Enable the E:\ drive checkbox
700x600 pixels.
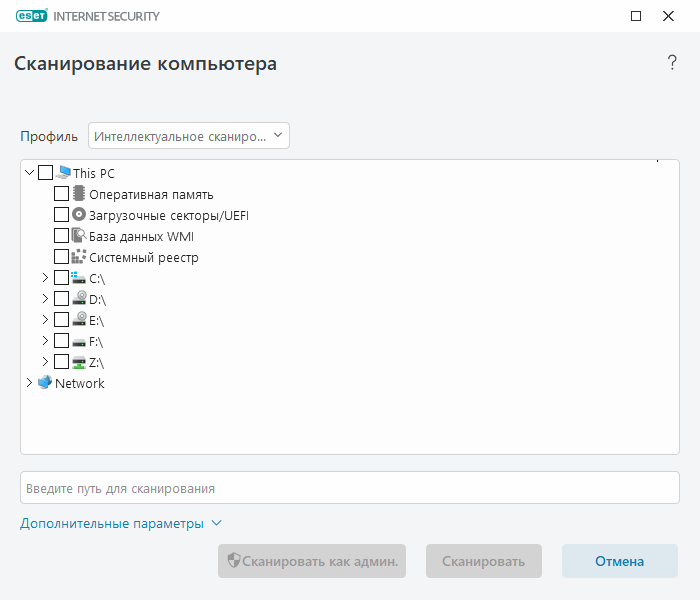[61, 319]
